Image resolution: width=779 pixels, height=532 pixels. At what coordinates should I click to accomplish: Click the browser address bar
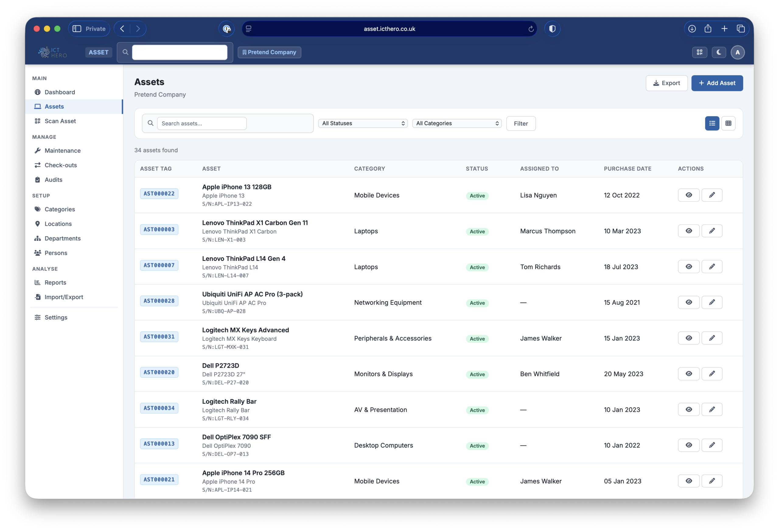(x=389, y=29)
